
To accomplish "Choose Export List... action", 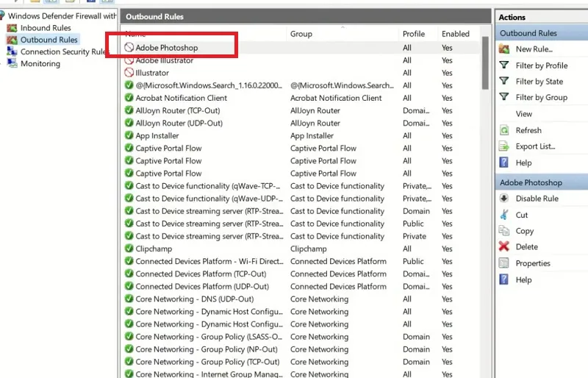I will (x=536, y=147).
